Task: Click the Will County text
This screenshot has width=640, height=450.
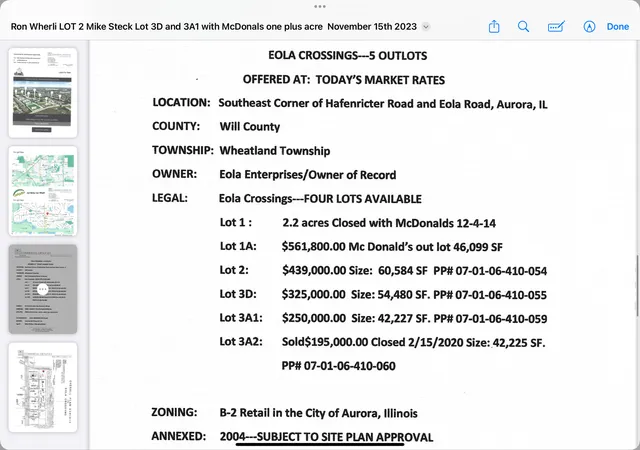Action: click(250, 127)
